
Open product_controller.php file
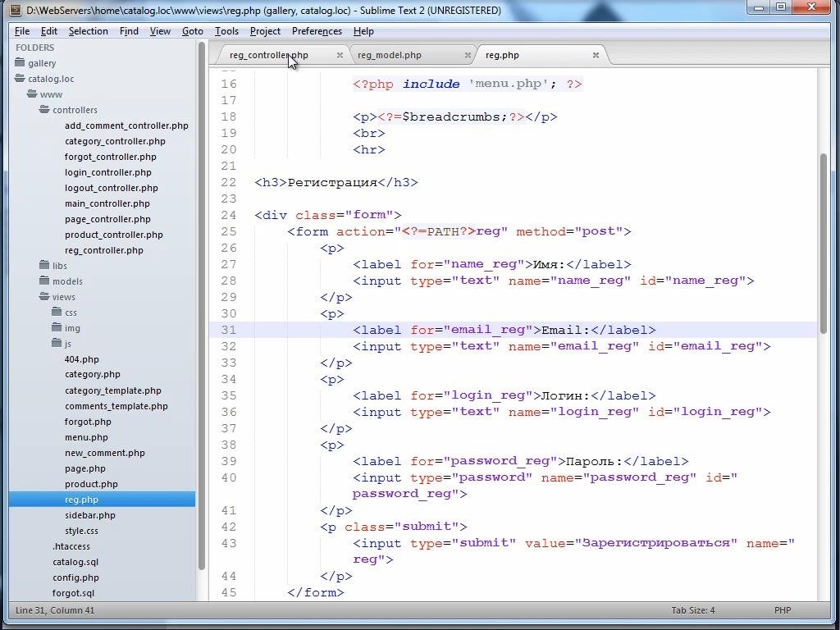pyautogui.click(x=113, y=234)
